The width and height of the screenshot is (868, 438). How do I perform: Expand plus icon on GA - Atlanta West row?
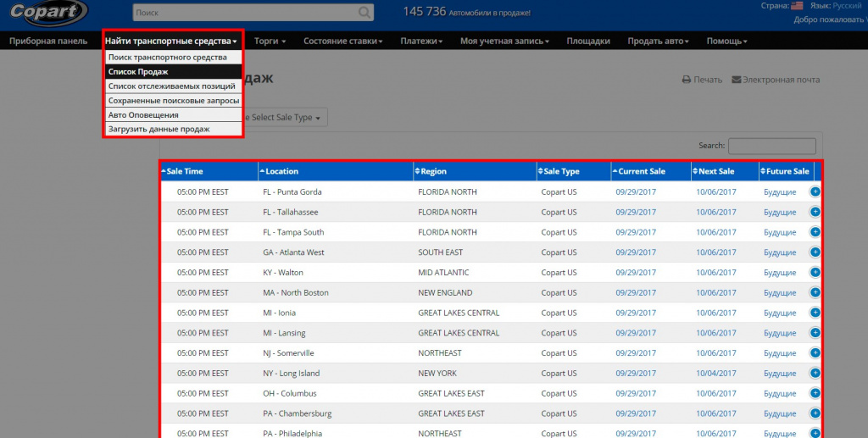pos(815,252)
